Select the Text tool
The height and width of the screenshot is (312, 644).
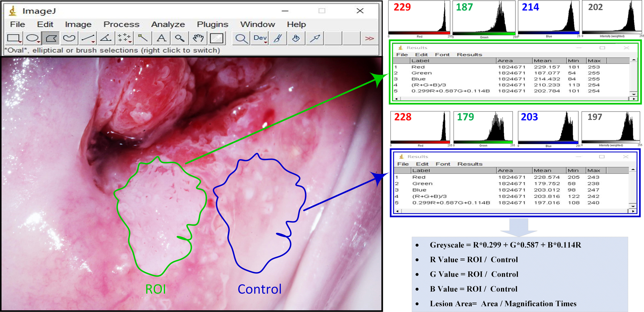point(161,38)
